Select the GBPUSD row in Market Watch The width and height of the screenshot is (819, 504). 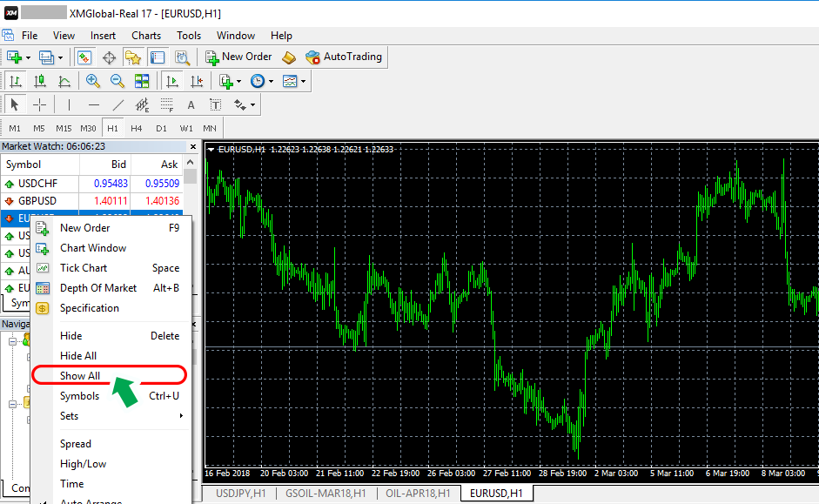tap(92, 201)
